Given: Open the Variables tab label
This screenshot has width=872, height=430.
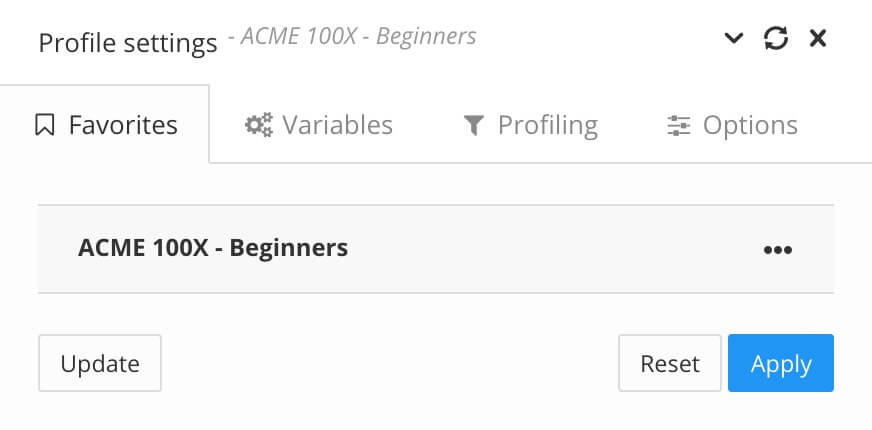Looking at the screenshot, I should (x=337, y=126).
